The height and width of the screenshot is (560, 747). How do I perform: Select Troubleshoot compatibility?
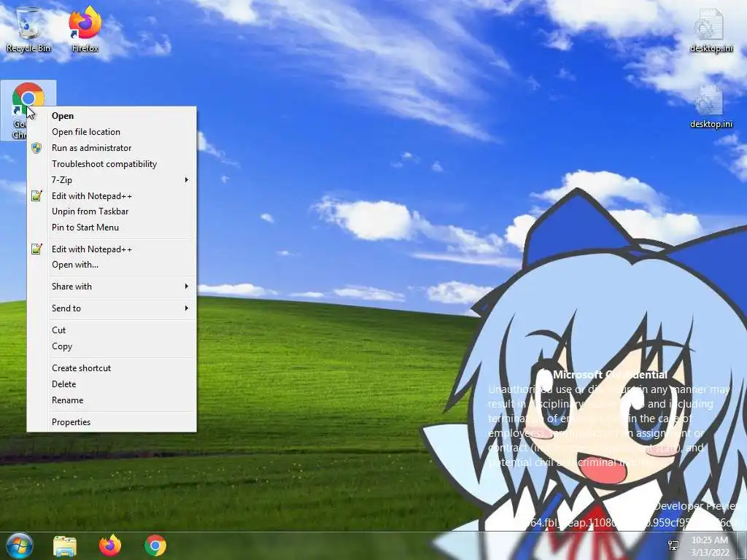point(112,164)
